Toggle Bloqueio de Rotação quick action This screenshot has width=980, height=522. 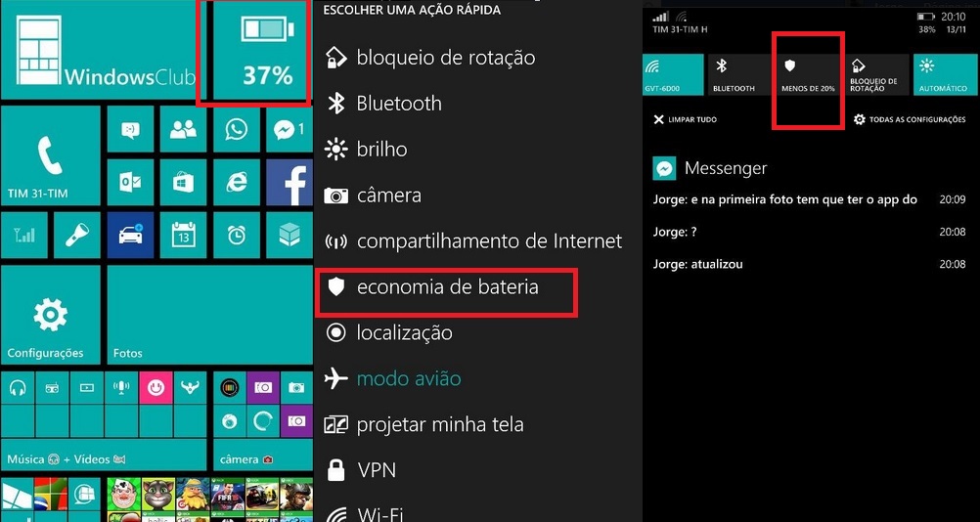tap(877, 74)
